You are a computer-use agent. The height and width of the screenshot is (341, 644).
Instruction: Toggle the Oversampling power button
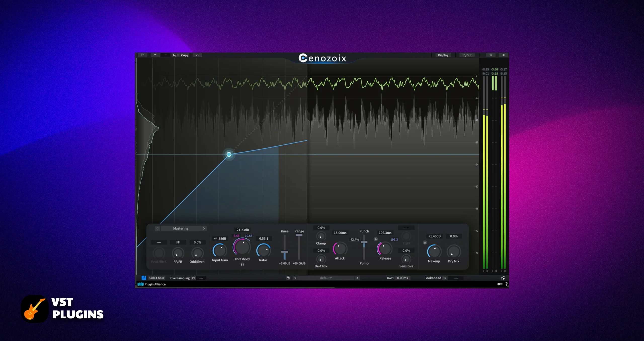(193, 278)
